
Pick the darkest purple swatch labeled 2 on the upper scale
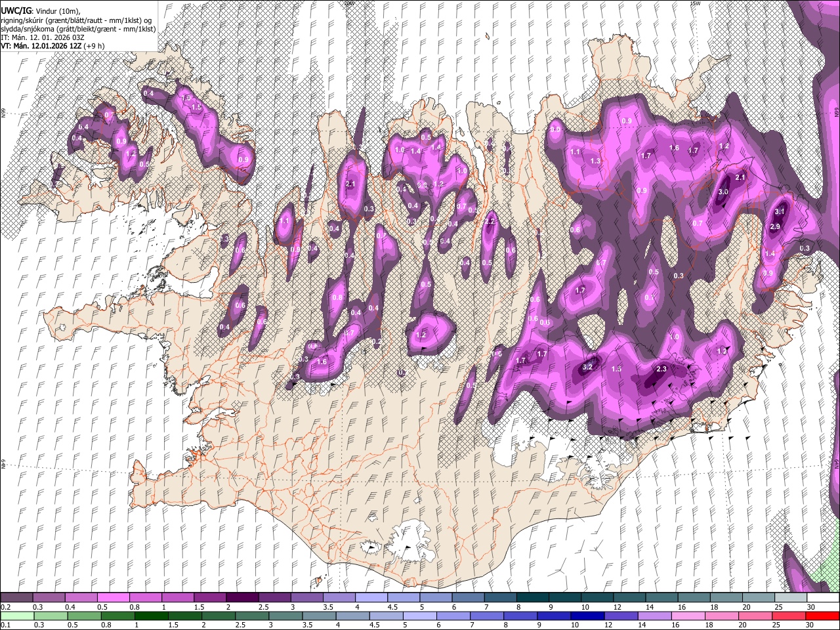242,598
